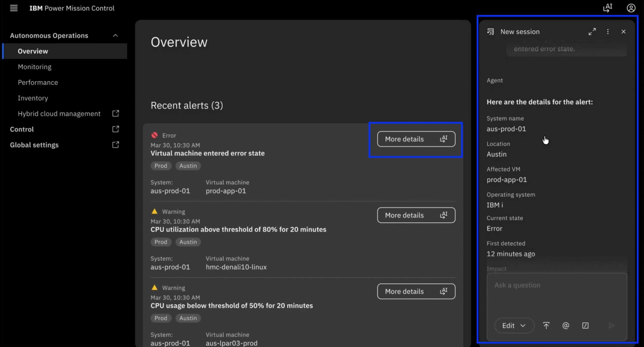Click 'aus-prod-01' system name in chat panel
Viewport: 644px width, 347px height.
coord(506,129)
